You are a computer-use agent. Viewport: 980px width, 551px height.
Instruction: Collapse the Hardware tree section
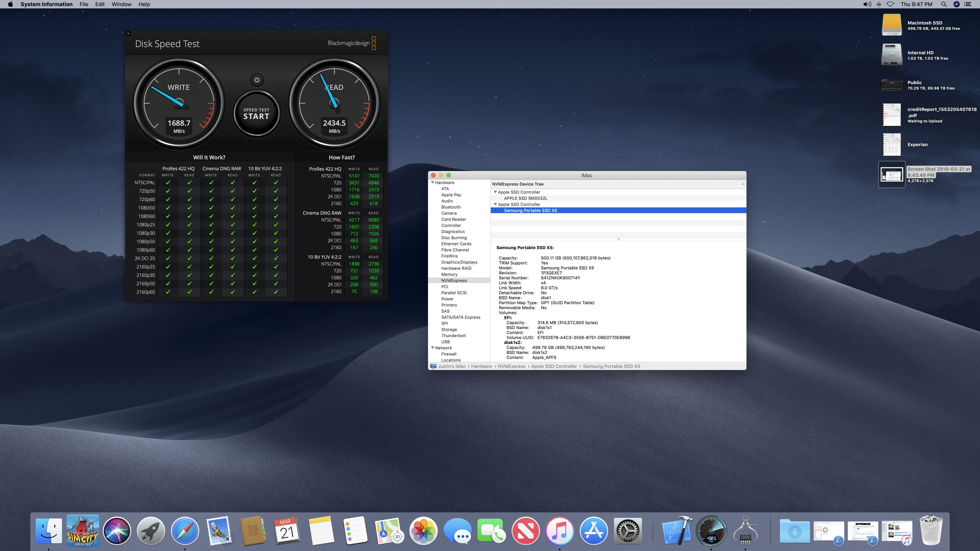point(433,183)
